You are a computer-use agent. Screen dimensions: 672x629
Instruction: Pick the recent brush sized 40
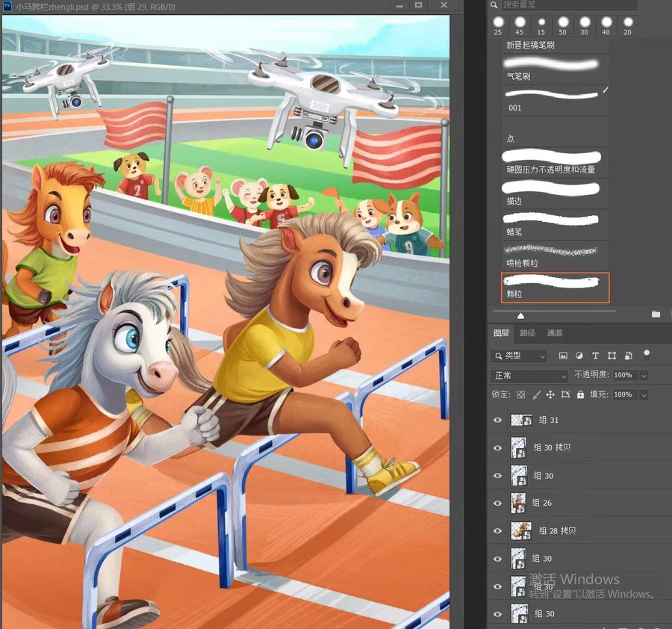pyautogui.click(x=606, y=25)
